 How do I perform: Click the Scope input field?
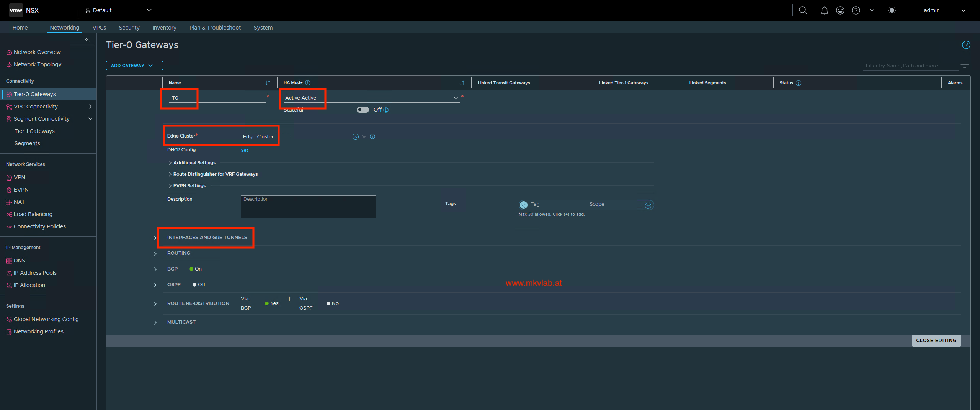(616, 204)
